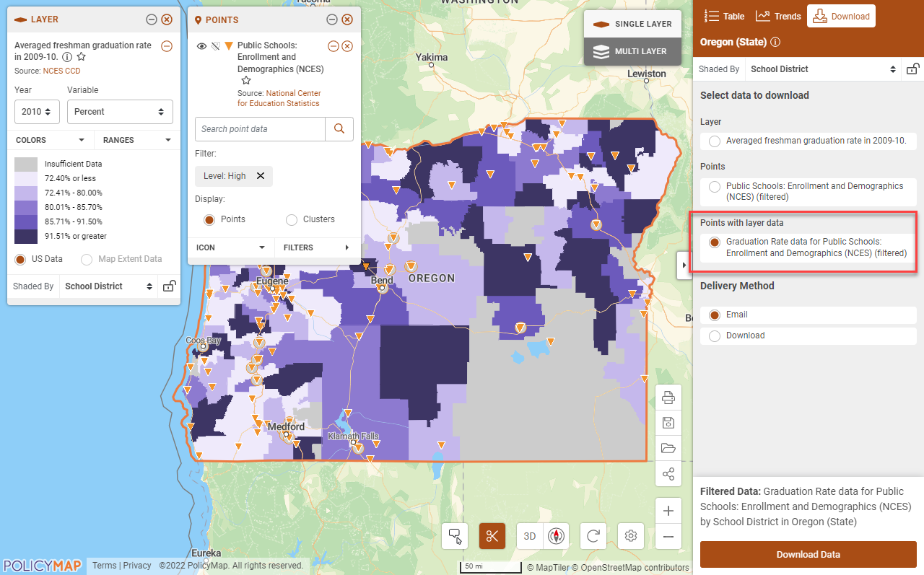Image resolution: width=924 pixels, height=575 pixels.
Task: Expand the Ranges menu
Action: [x=137, y=140]
